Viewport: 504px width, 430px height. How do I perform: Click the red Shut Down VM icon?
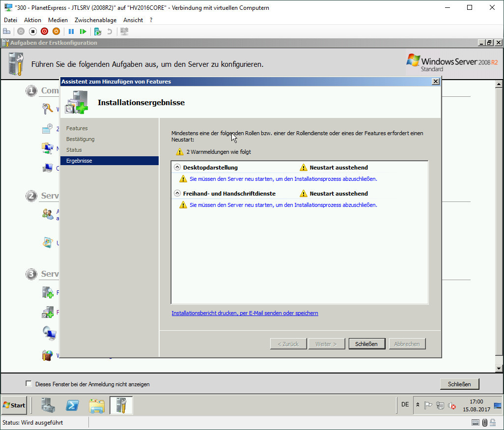point(45,31)
